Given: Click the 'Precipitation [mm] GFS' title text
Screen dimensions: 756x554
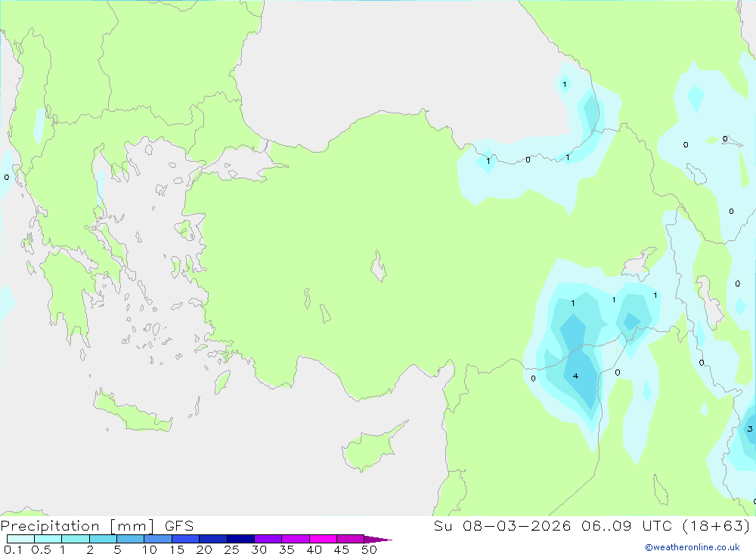Looking at the screenshot, I should coord(97,526).
